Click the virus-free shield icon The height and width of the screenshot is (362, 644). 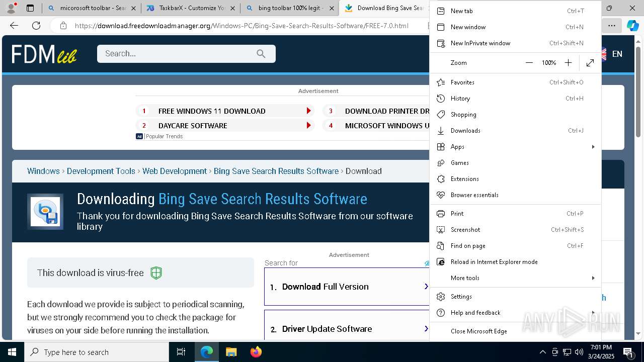pyautogui.click(x=156, y=273)
